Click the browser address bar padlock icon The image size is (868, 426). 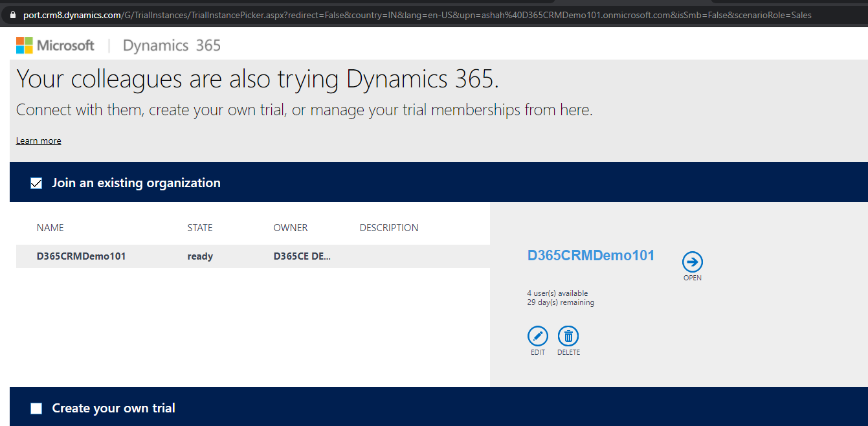(12, 15)
